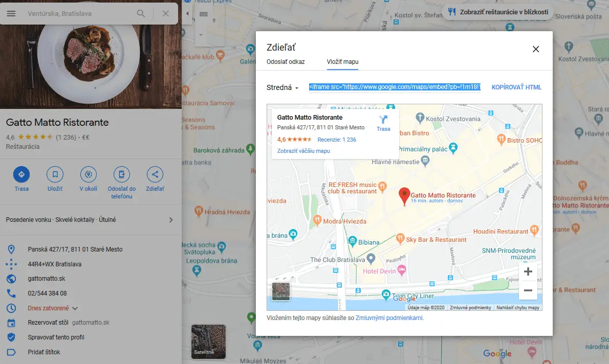609x364 pixels.
Task: Click Zobraziť reštaurácie v blízkosti chip
Action: tap(498, 12)
